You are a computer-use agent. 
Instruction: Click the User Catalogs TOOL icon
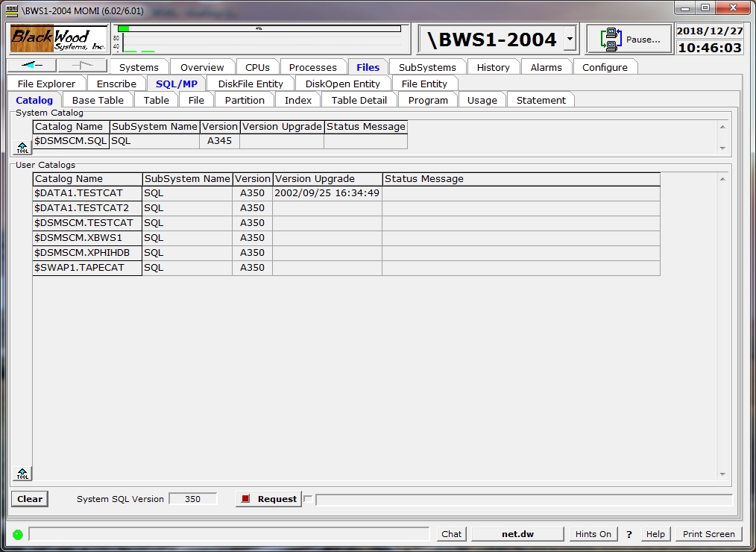click(x=22, y=473)
